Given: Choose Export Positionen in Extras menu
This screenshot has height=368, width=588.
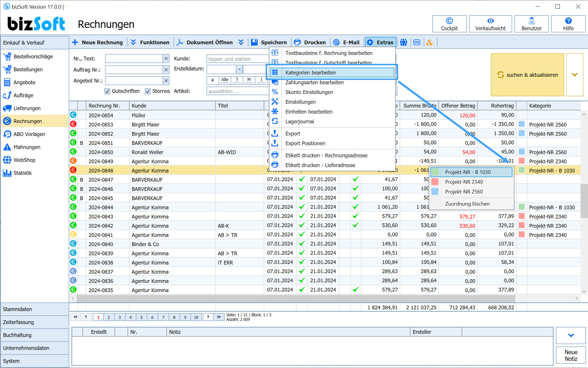Looking at the screenshot, I should click(332, 143).
